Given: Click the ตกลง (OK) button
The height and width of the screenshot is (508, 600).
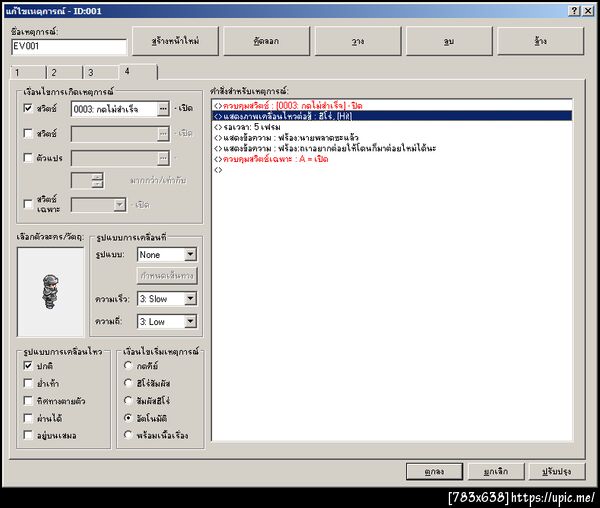Looking at the screenshot, I should [x=435, y=472].
